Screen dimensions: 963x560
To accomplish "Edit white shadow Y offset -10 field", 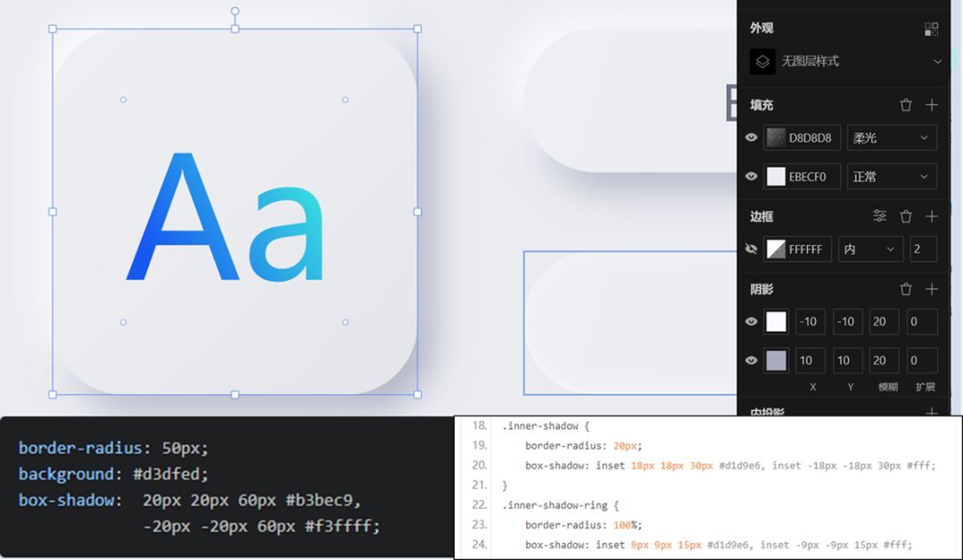I will pos(848,322).
